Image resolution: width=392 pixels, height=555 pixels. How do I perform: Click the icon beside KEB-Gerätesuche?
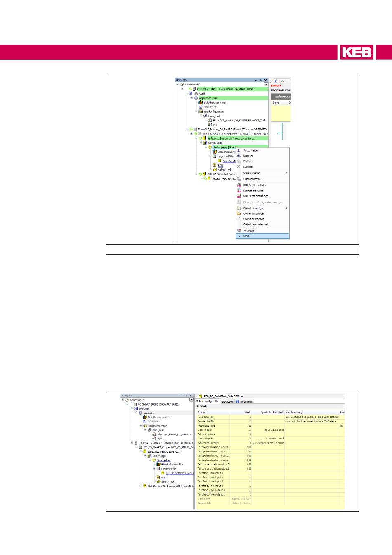pos(239,190)
